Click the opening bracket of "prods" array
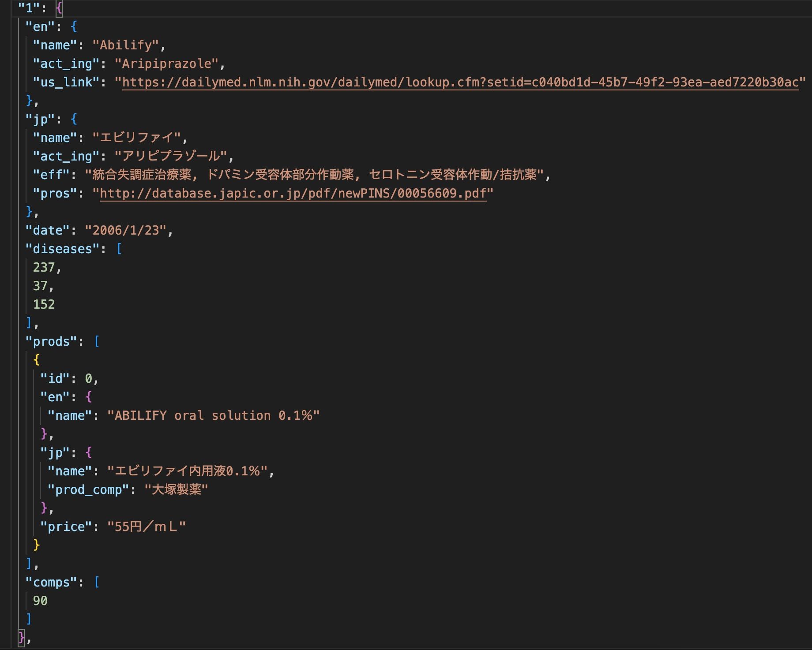 click(x=97, y=342)
